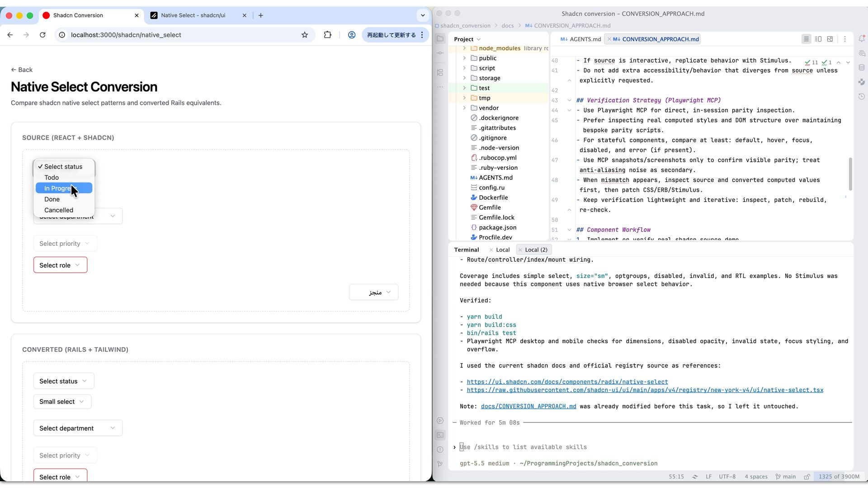Expand the vendor folder in the project tree
Image resolution: width=868 pixels, height=488 pixels.
(464, 108)
